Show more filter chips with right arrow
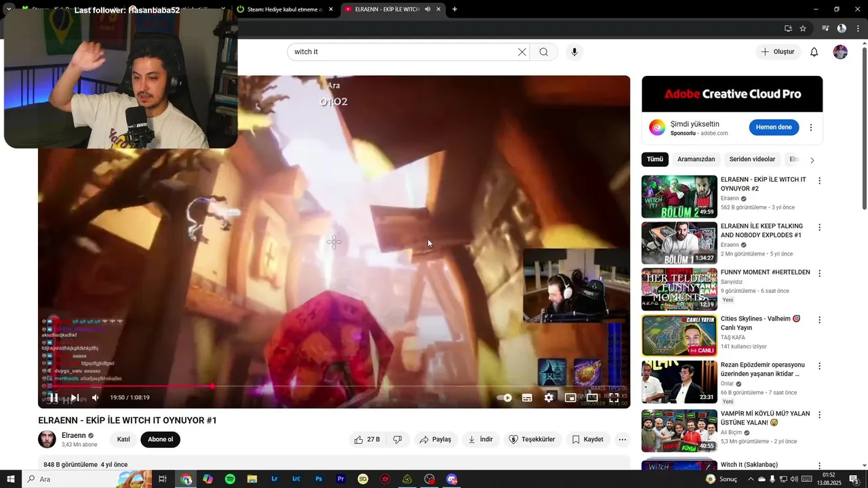The width and height of the screenshot is (868, 488). pos(812,160)
